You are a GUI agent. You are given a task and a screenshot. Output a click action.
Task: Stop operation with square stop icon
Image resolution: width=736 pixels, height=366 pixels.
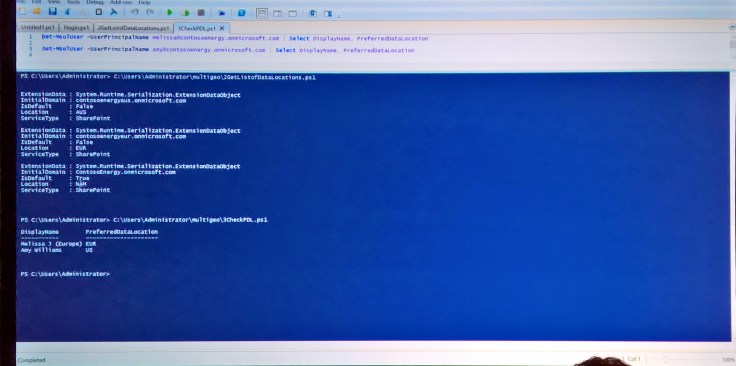point(201,13)
